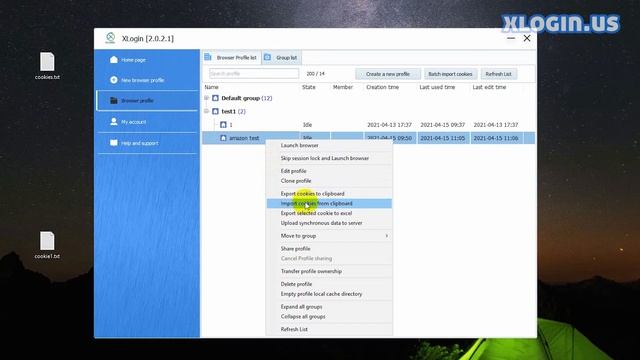The image size is (640, 360).
Task: Select profile row named 1
Action: point(369,124)
